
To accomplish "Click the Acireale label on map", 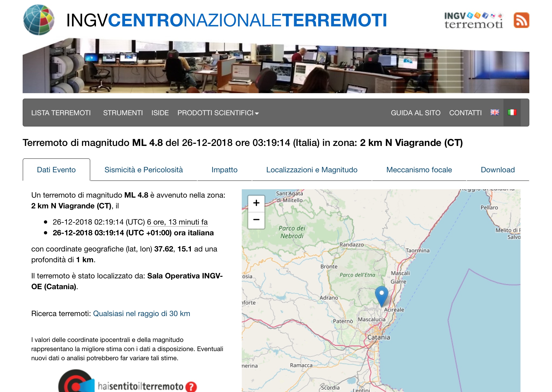I will pyautogui.click(x=394, y=310).
